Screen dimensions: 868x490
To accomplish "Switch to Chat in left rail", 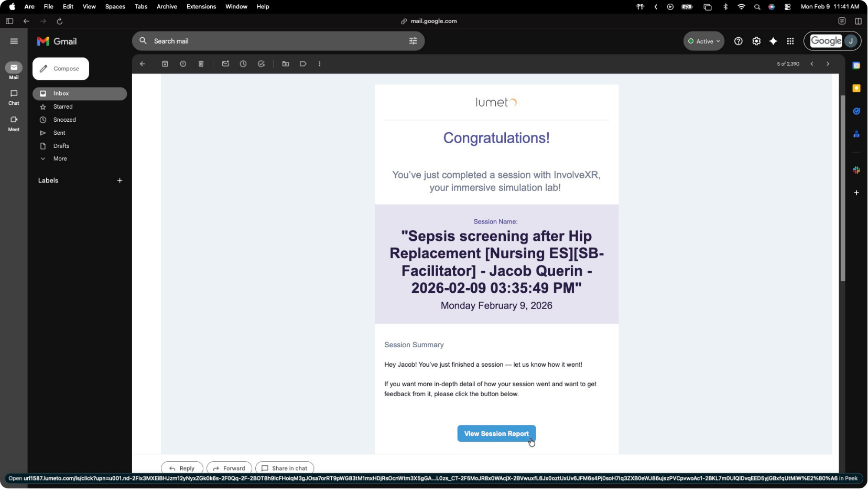I will point(14,97).
